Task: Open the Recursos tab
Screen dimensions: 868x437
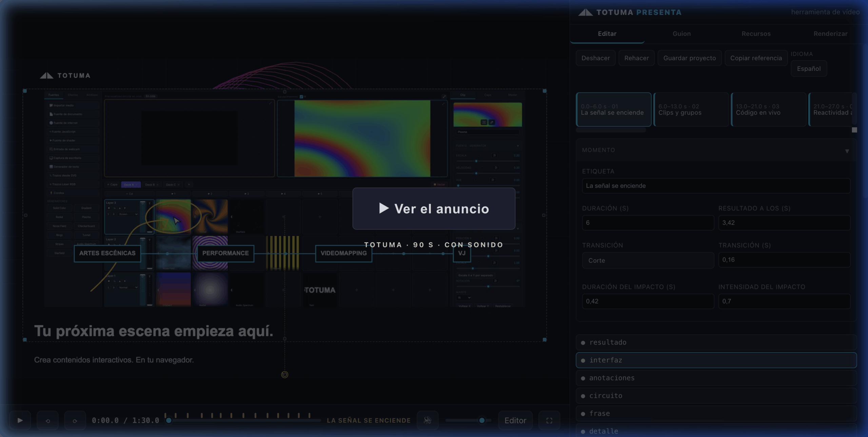Action: [x=756, y=34]
